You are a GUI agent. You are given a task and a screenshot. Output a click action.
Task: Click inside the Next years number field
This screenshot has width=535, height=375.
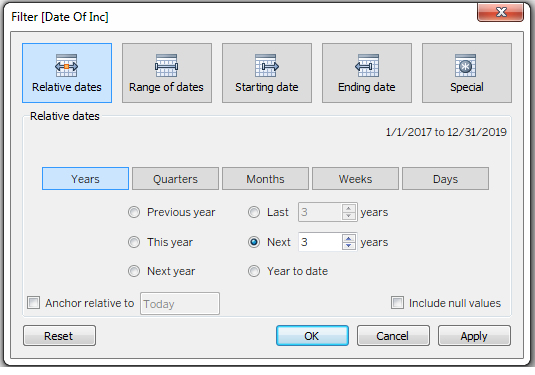pos(320,242)
